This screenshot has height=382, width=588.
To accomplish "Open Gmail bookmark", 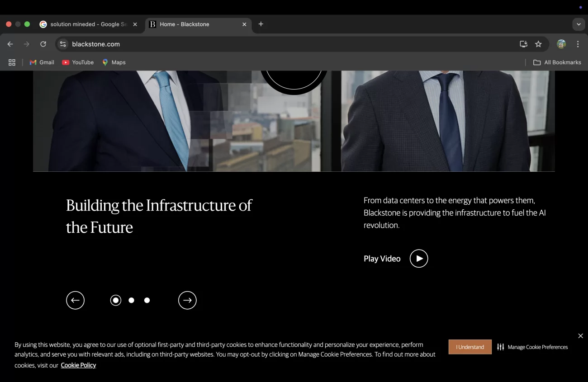I will tap(42, 62).
